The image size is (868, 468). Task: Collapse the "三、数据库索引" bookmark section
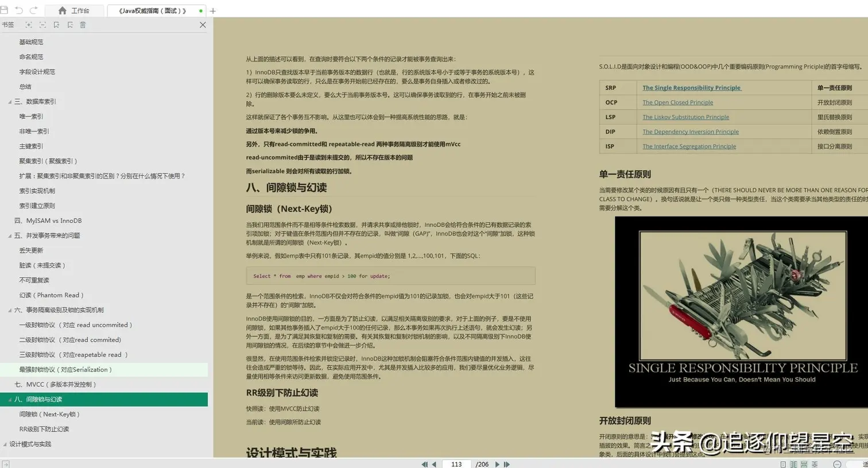click(x=9, y=101)
